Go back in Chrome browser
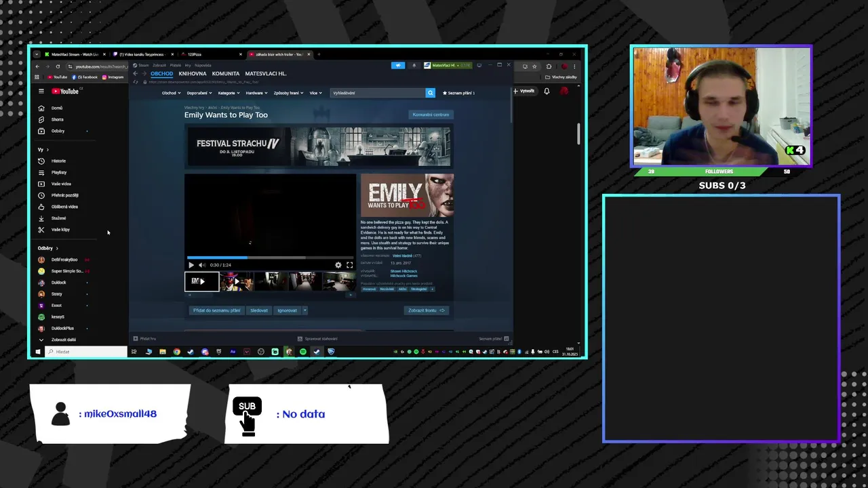 (x=37, y=66)
